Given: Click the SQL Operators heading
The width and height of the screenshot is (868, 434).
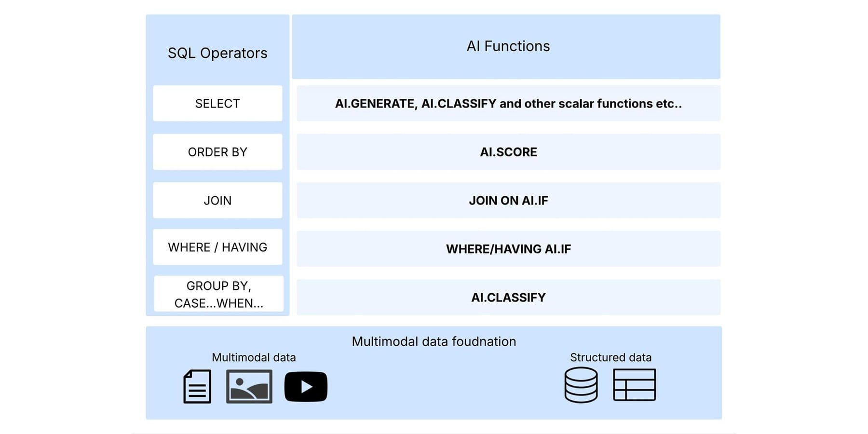Looking at the screenshot, I should click(x=217, y=53).
